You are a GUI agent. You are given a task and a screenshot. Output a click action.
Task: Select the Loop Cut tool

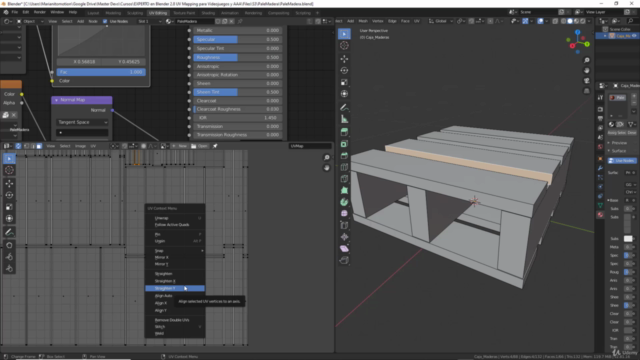point(344,167)
